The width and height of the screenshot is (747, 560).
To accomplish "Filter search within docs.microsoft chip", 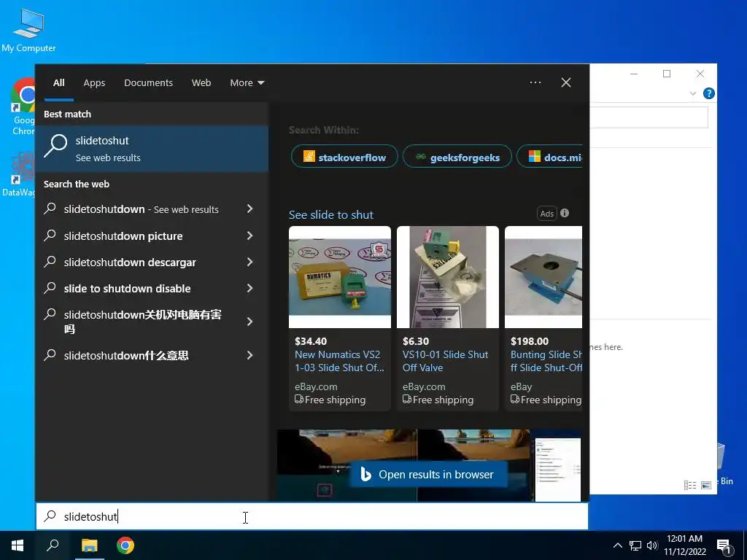I will pyautogui.click(x=550, y=157).
